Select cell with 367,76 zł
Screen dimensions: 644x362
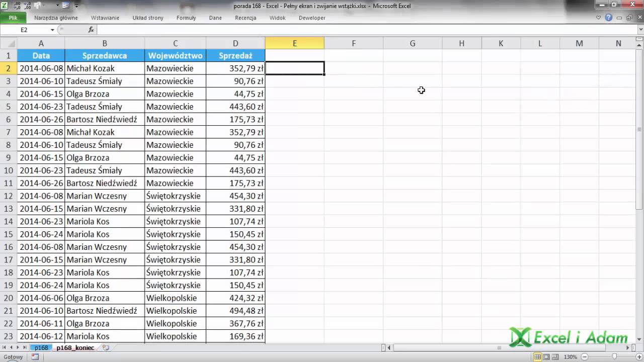click(x=235, y=323)
